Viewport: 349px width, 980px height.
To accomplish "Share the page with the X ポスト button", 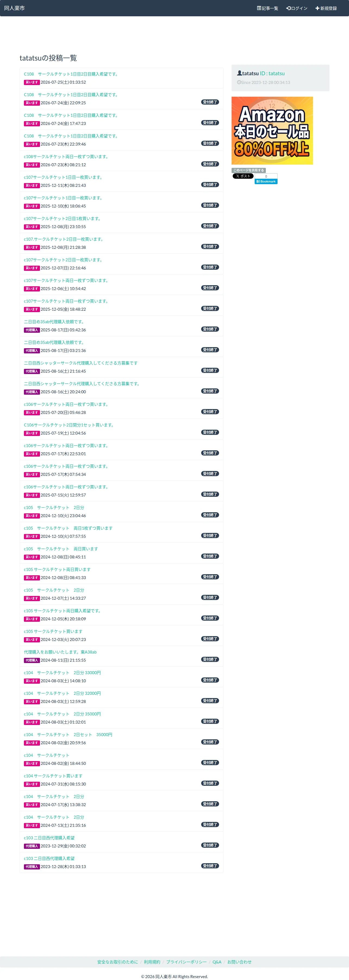I will 243,176.
